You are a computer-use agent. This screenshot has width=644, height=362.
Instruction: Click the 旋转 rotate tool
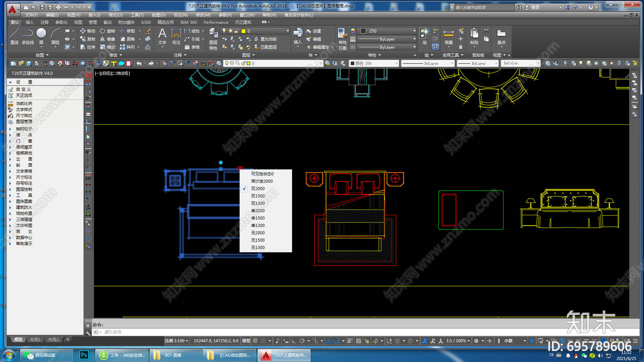point(107,31)
